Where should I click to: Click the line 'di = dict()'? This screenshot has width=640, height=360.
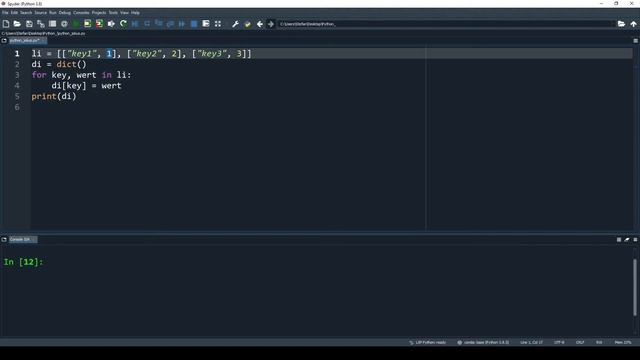click(59, 64)
